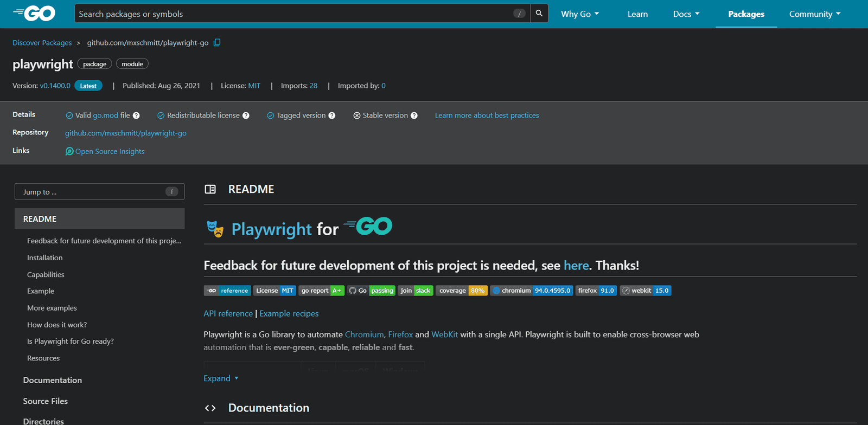Open Documentation in the sidebar

point(53,380)
